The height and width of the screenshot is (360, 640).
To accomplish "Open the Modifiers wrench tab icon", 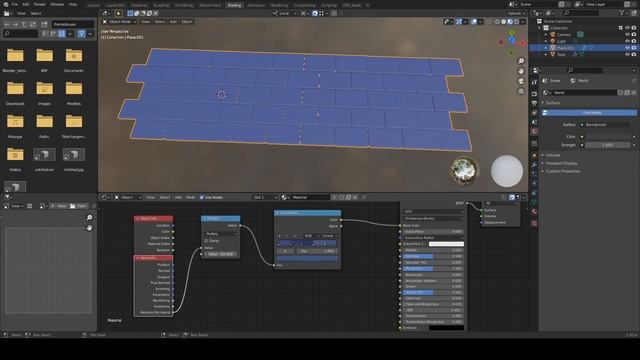I will point(534,164).
